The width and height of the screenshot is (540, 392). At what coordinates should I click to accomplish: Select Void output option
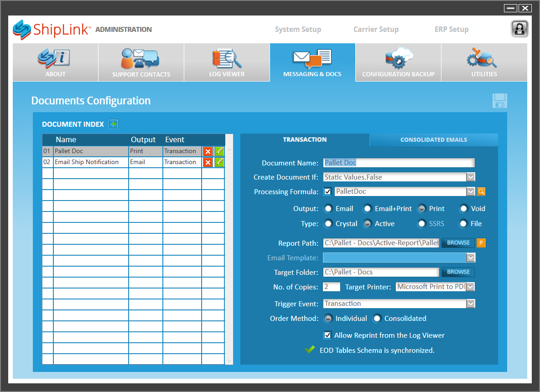click(x=463, y=209)
